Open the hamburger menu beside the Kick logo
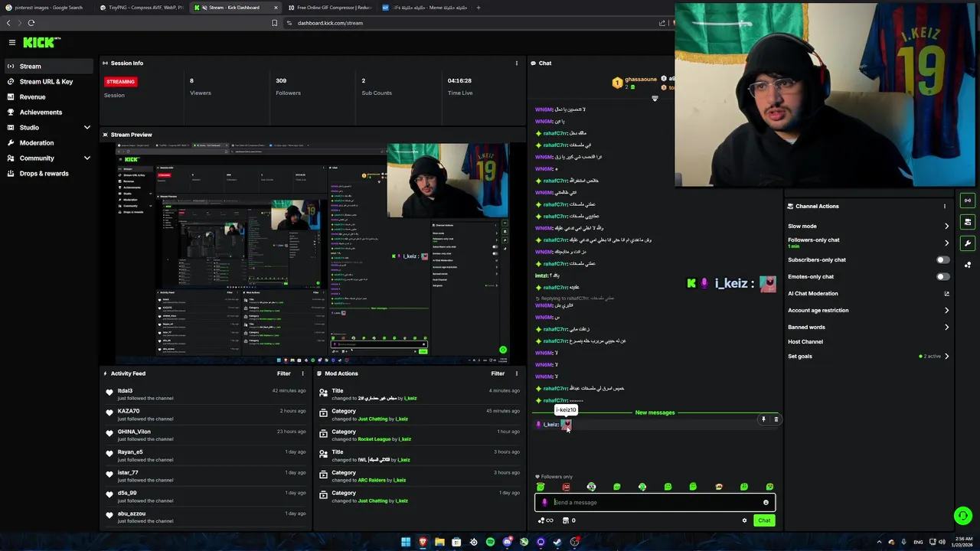This screenshot has height=551, width=980. [x=12, y=43]
